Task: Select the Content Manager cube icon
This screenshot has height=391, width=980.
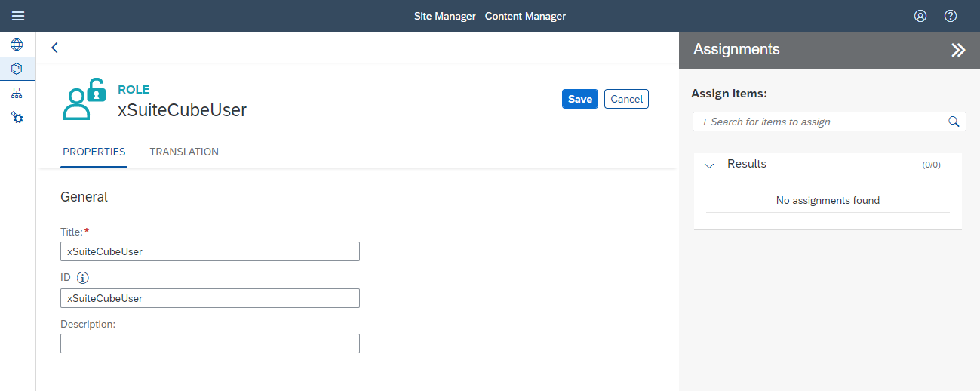Action: click(17, 69)
